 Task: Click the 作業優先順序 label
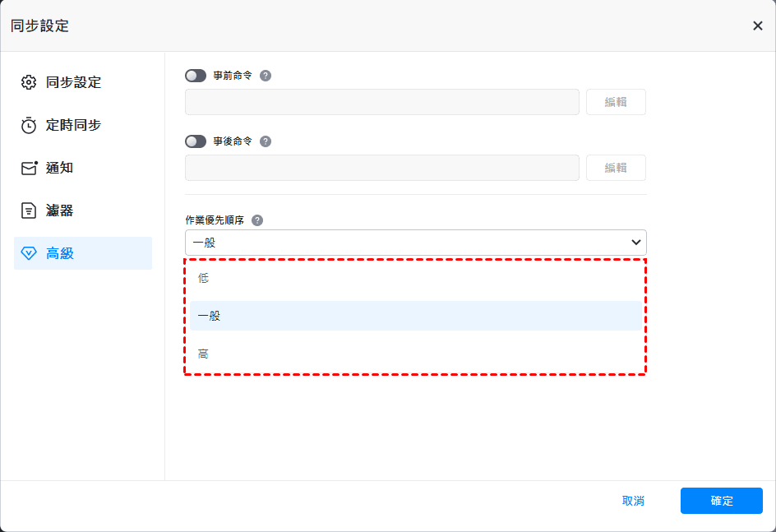click(215, 220)
